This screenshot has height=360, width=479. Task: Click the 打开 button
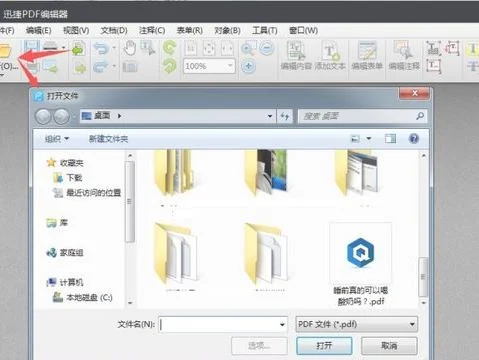tap(324, 346)
